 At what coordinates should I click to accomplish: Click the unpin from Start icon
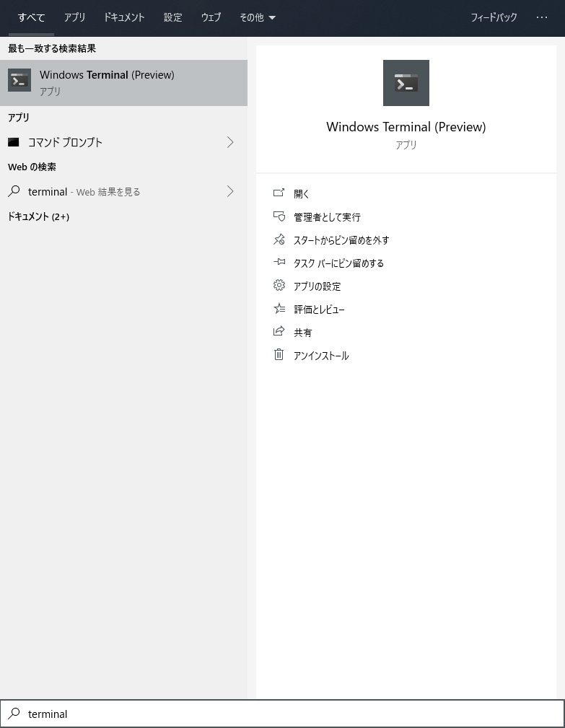tap(279, 239)
